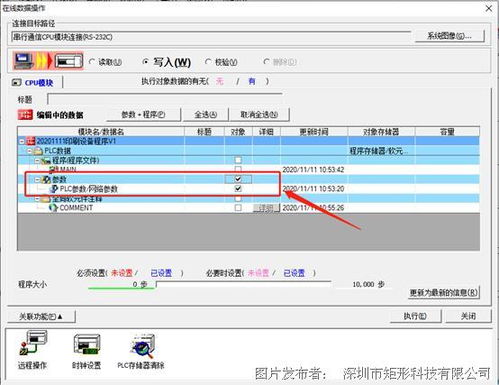This screenshot has height=385, width=499.
Task: Expand the 关联功能 section toggle
Action: (x=41, y=316)
